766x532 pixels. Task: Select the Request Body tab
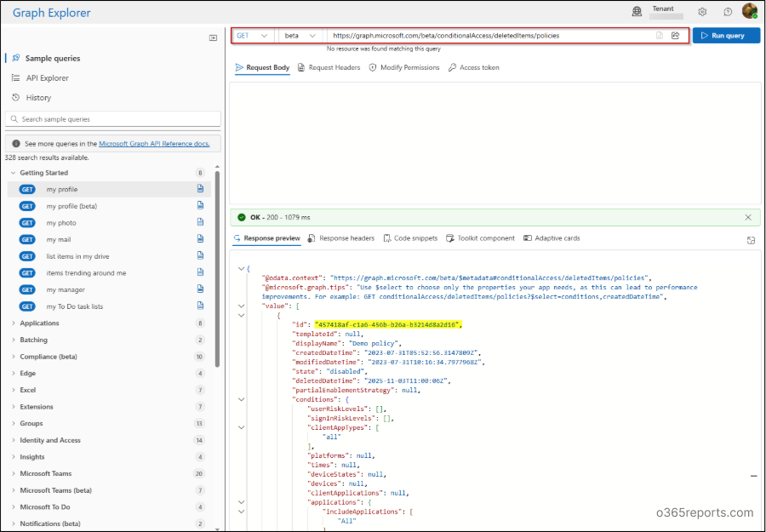[x=262, y=67]
